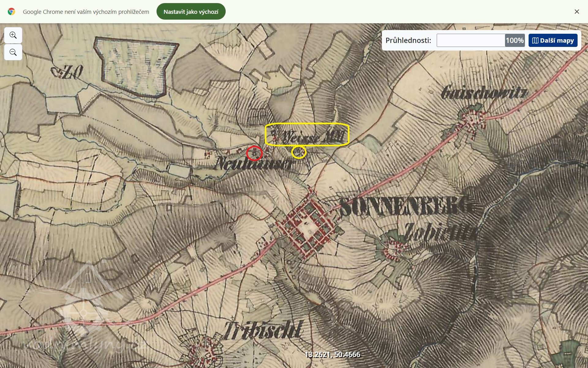The image size is (588, 368).
Task: Click the coordinates readout 13.2621, 50.4666
Action: pyautogui.click(x=332, y=355)
